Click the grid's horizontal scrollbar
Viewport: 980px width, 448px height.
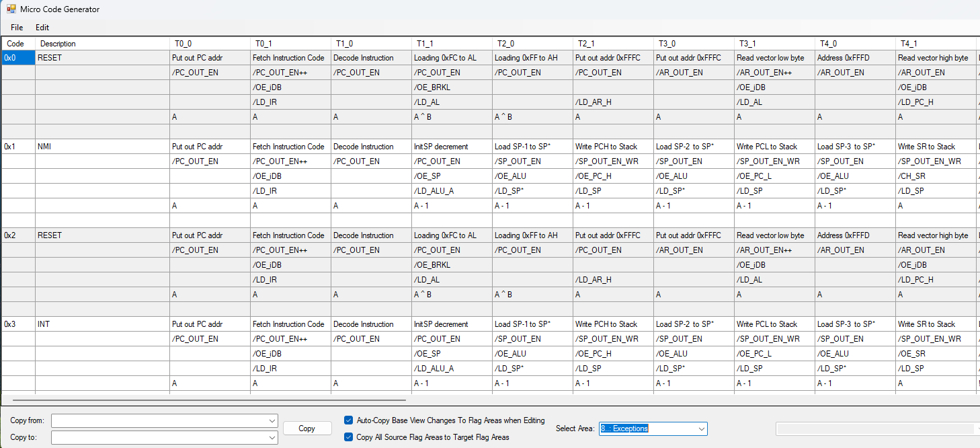tap(202, 400)
